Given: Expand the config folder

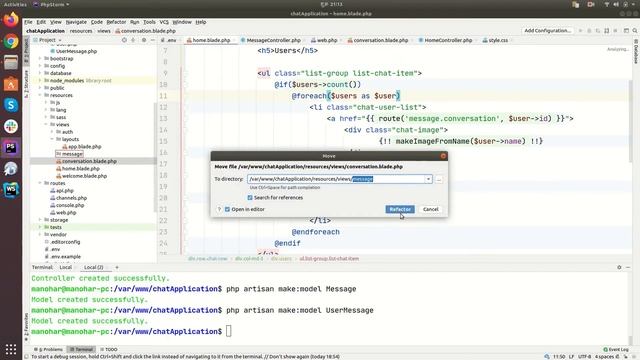Looking at the screenshot, I should tap(40, 66).
